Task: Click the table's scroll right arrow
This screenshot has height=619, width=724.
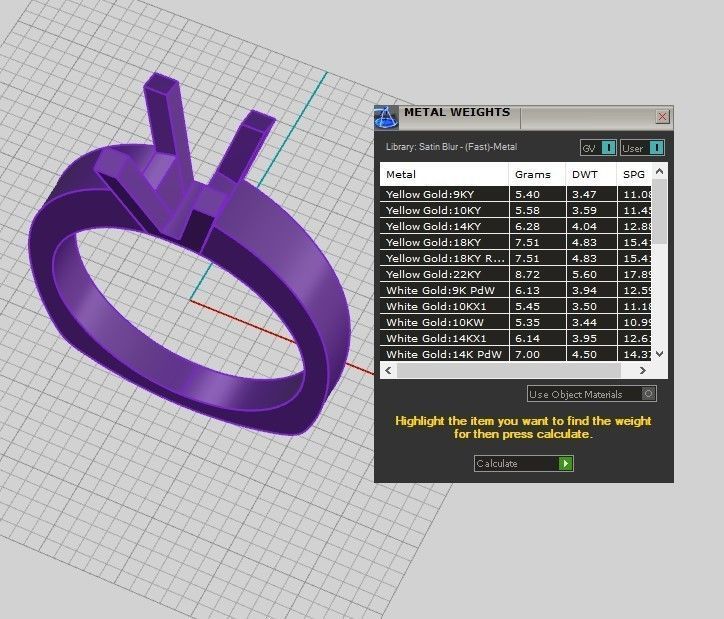Action: pos(642,370)
